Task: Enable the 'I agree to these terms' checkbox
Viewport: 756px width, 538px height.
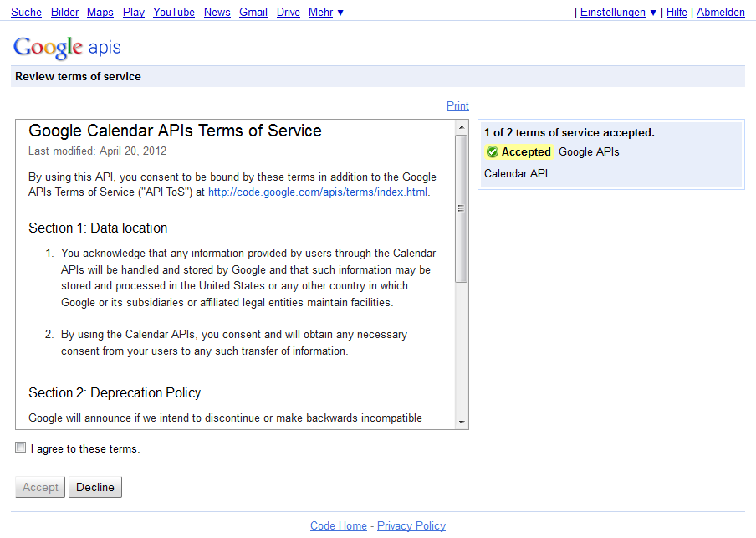Action: [x=20, y=447]
